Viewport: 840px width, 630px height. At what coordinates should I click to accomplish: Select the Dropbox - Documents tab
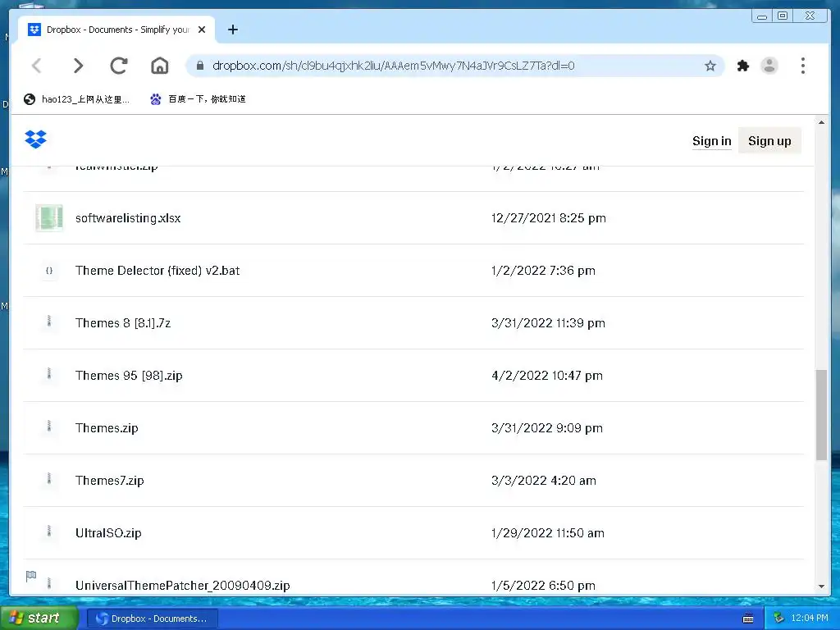[116, 30]
